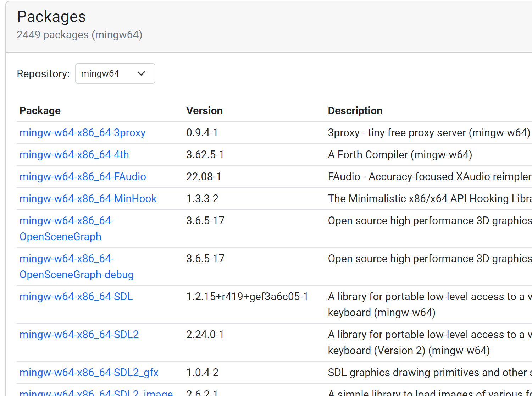
Task: Click version 22.08-1 cell
Action: tap(204, 177)
